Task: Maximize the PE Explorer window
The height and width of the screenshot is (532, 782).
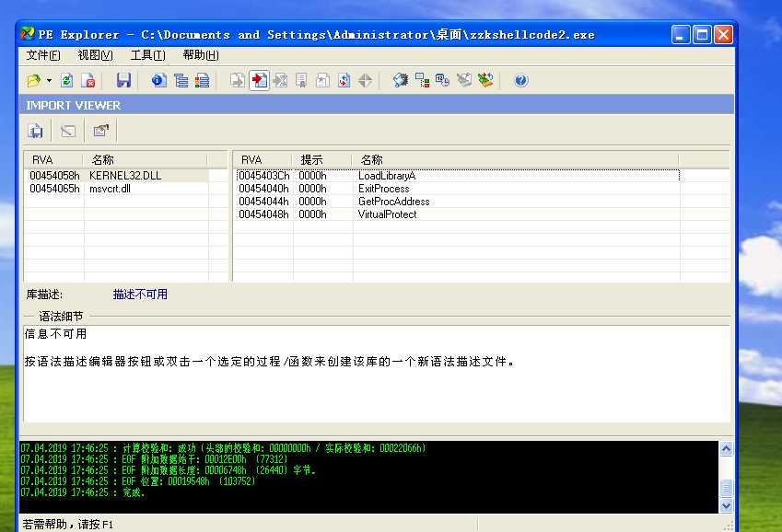Action: coord(702,34)
